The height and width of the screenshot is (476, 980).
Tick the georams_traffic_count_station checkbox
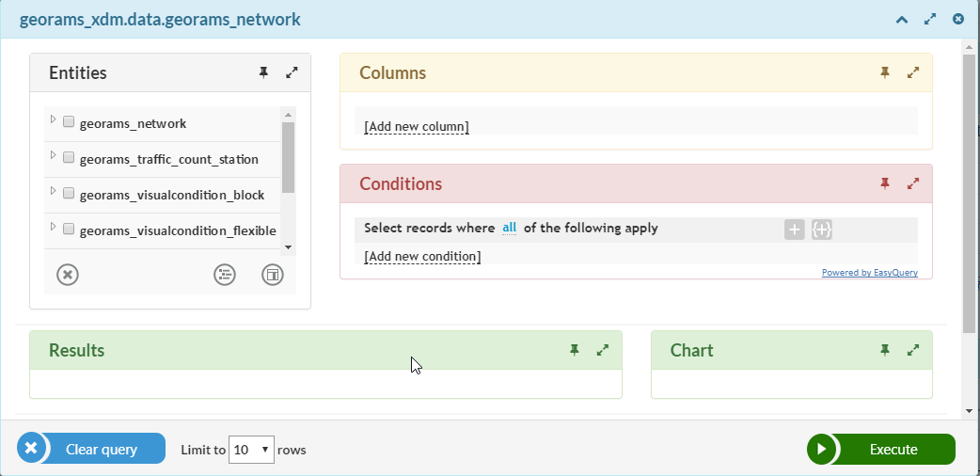[x=69, y=157]
